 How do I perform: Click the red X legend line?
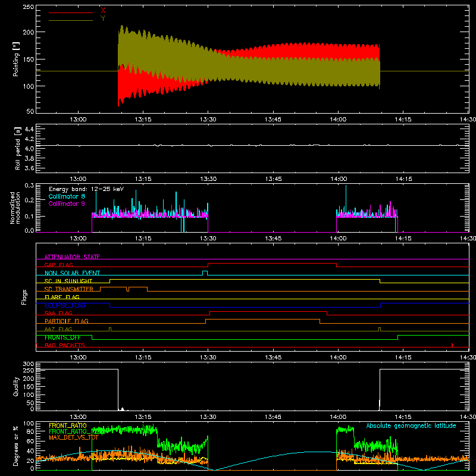coord(71,12)
